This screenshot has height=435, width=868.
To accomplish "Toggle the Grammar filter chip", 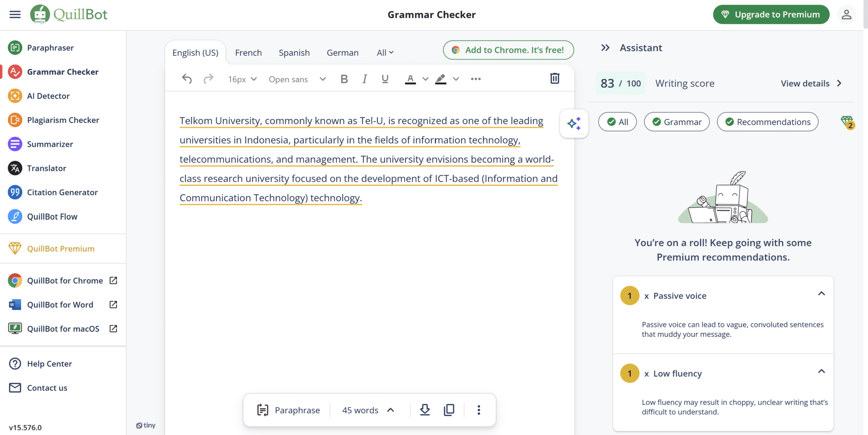I will point(676,122).
